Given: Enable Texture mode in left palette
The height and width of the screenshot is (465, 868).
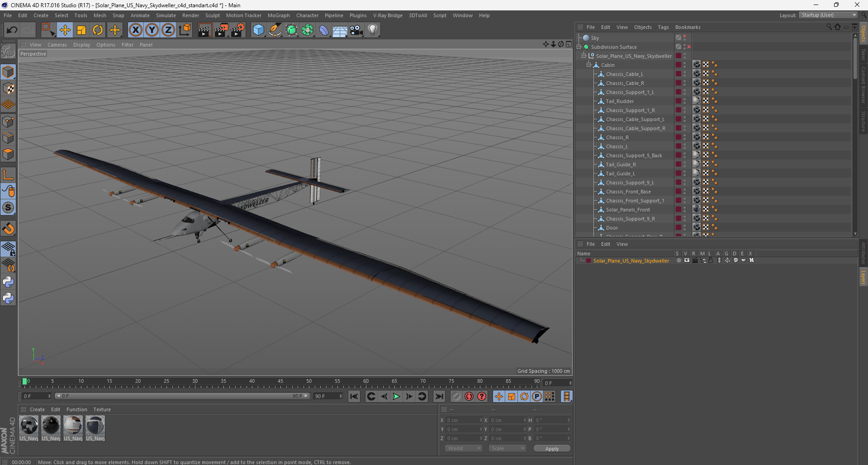Looking at the screenshot, I should coord(8,89).
